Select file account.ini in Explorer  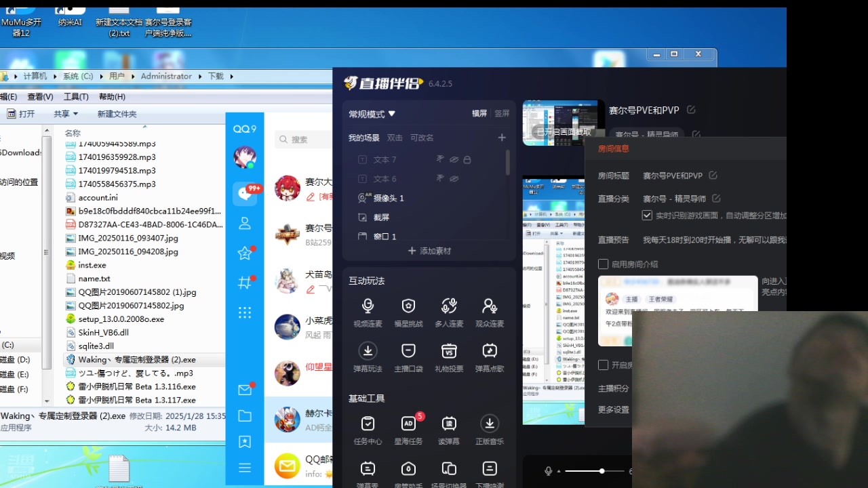pos(98,197)
